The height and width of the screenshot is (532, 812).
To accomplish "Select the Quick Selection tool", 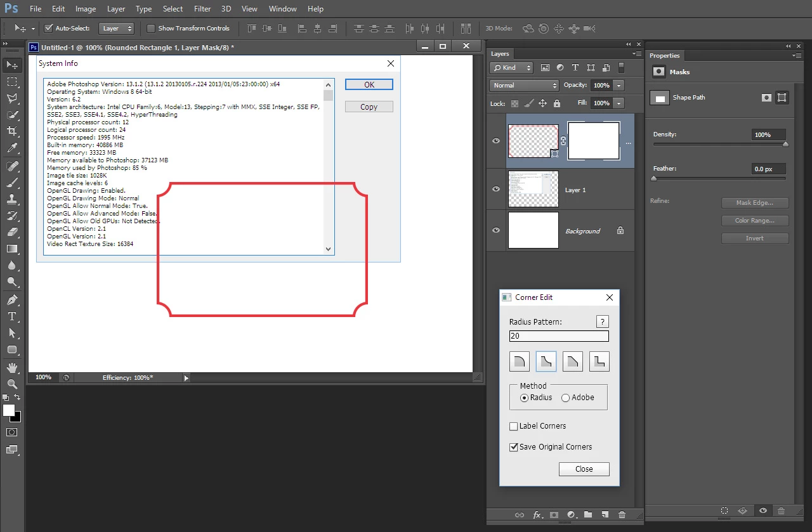I will [x=12, y=115].
